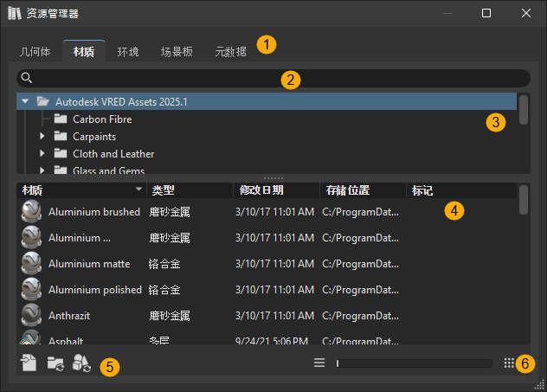The height and width of the screenshot is (392, 547).
Task: Select the Carbon Fibre folder name
Action: [102, 119]
